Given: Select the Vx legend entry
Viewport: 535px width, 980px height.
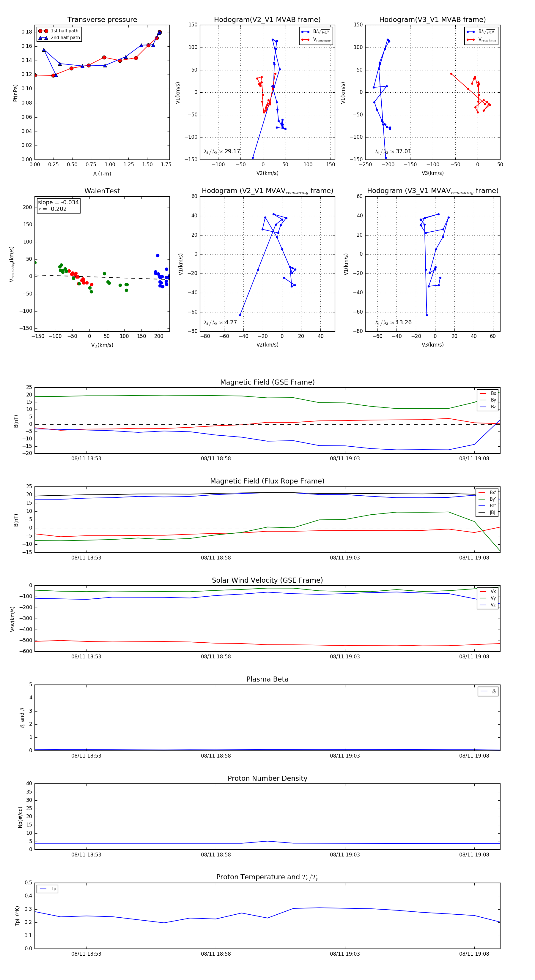Looking at the screenshot, I should pos(488,592).
